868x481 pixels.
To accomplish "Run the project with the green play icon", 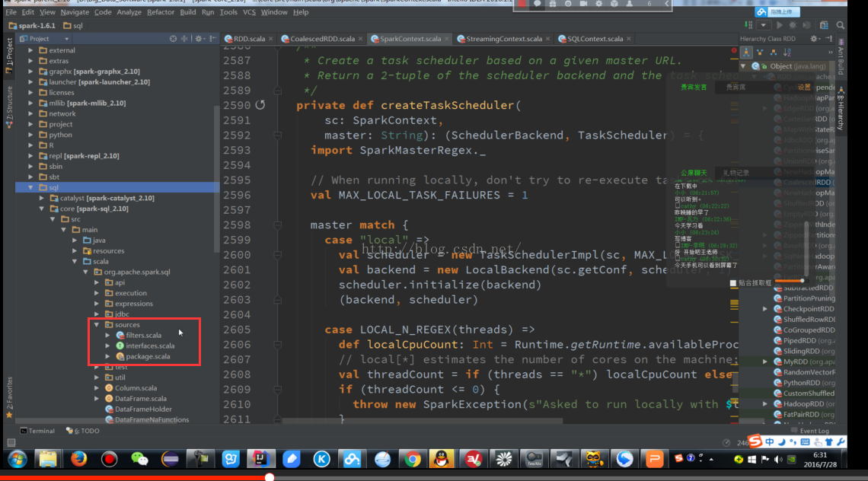I will (780, 25).
